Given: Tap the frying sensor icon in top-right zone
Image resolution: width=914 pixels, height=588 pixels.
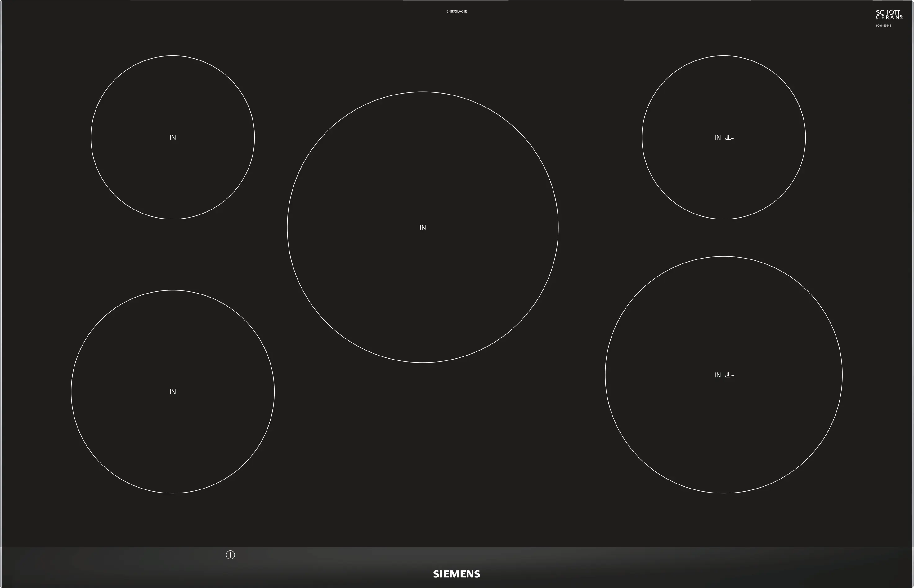Looking at the screenshot, I should (729, 137).
